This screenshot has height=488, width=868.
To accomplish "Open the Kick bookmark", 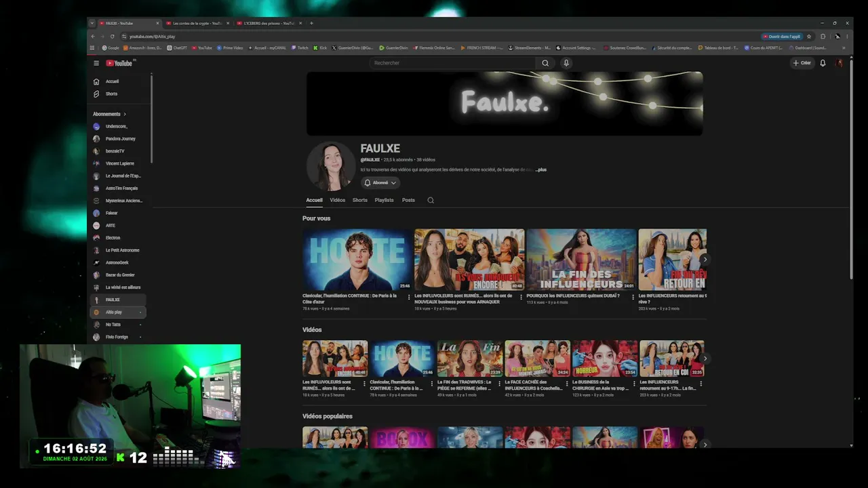I will [320, 48].
